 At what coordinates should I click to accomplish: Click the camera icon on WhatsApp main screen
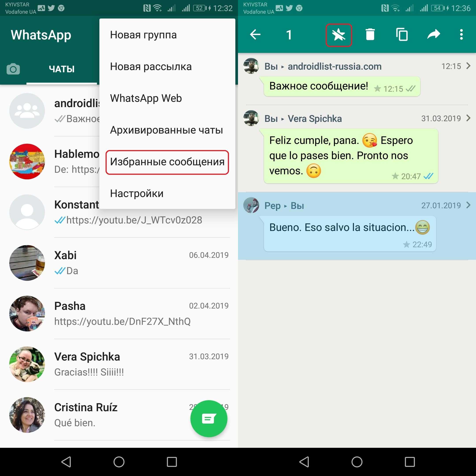pos(13,68)
